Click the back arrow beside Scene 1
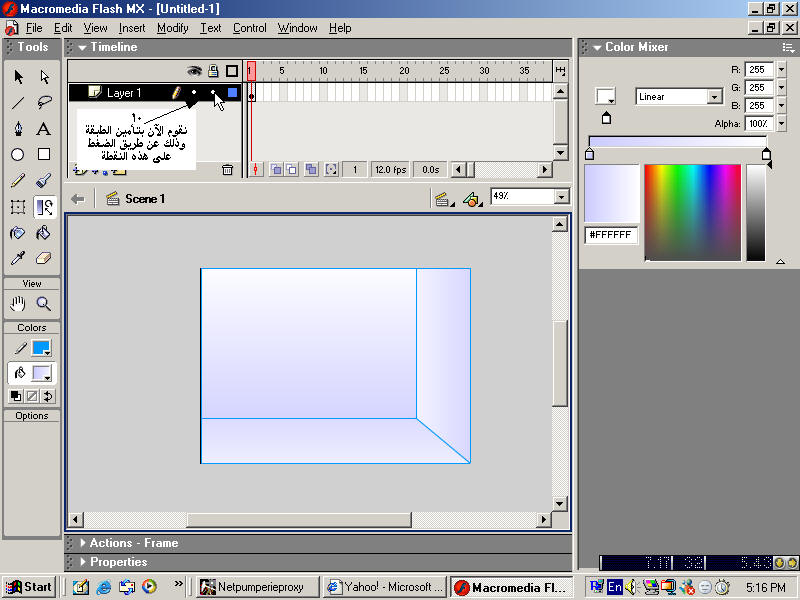The image size is (800, 600). 78,199
